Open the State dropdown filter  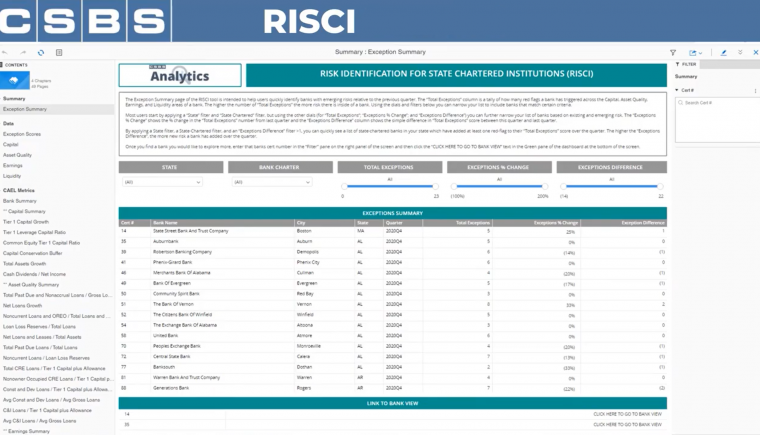162,182
